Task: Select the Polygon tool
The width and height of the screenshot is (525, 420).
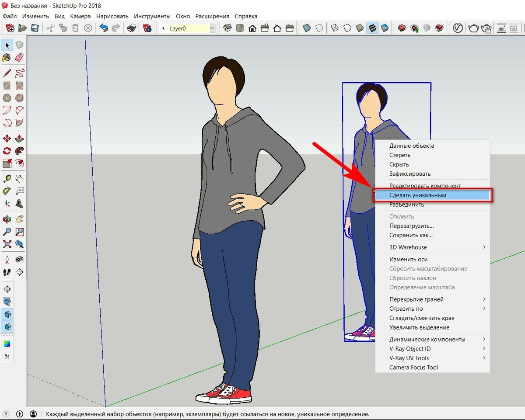Action: 20,98
